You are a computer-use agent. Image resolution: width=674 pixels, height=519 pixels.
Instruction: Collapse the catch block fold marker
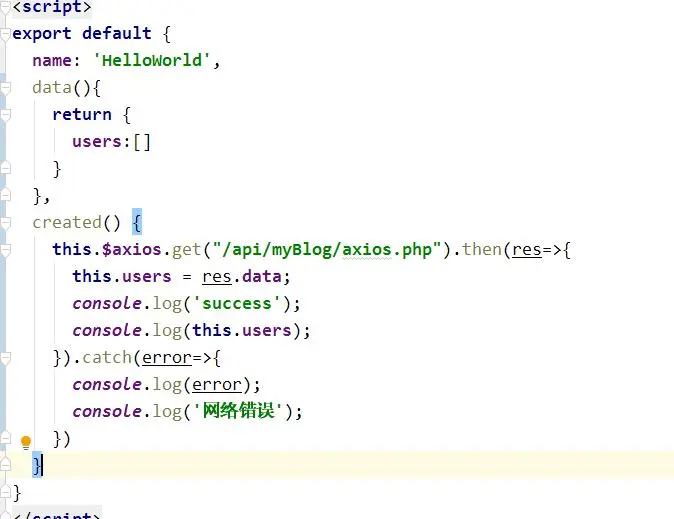coord(5,358)
